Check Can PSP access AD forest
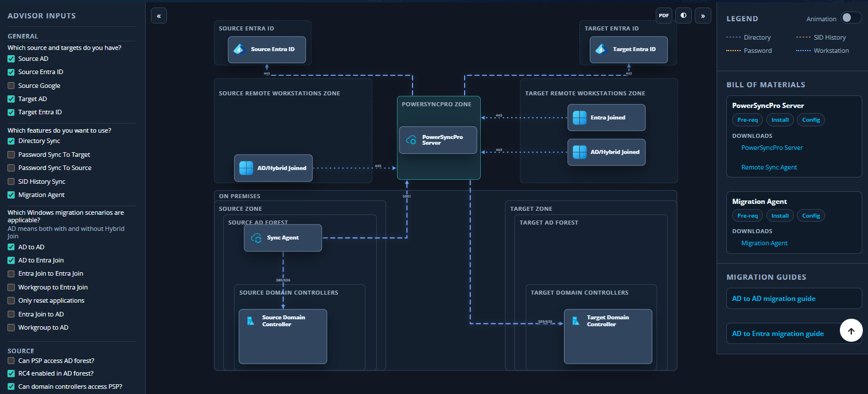The height and width of the screenshot is (394, 868). [x=11, y=361]
